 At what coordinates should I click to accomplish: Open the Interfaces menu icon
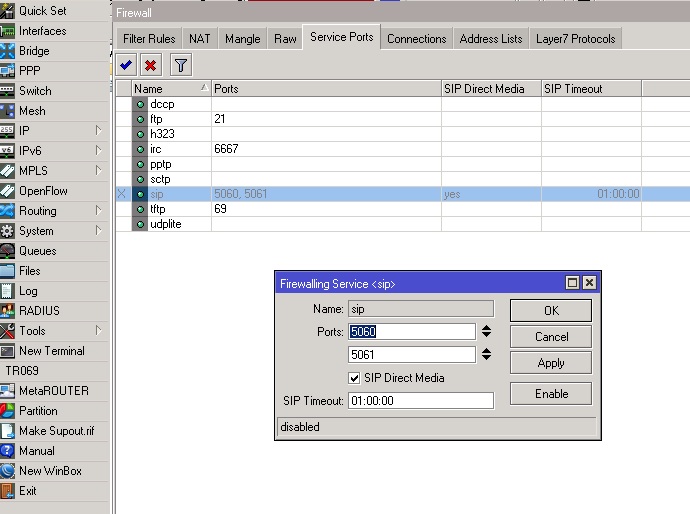pyautogui.click(x=7, y=31)
